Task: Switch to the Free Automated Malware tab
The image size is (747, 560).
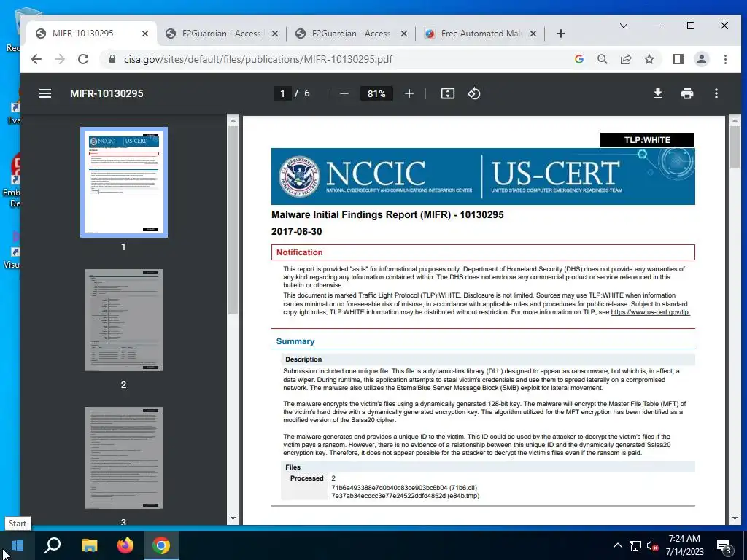Action: coord(481,34)
